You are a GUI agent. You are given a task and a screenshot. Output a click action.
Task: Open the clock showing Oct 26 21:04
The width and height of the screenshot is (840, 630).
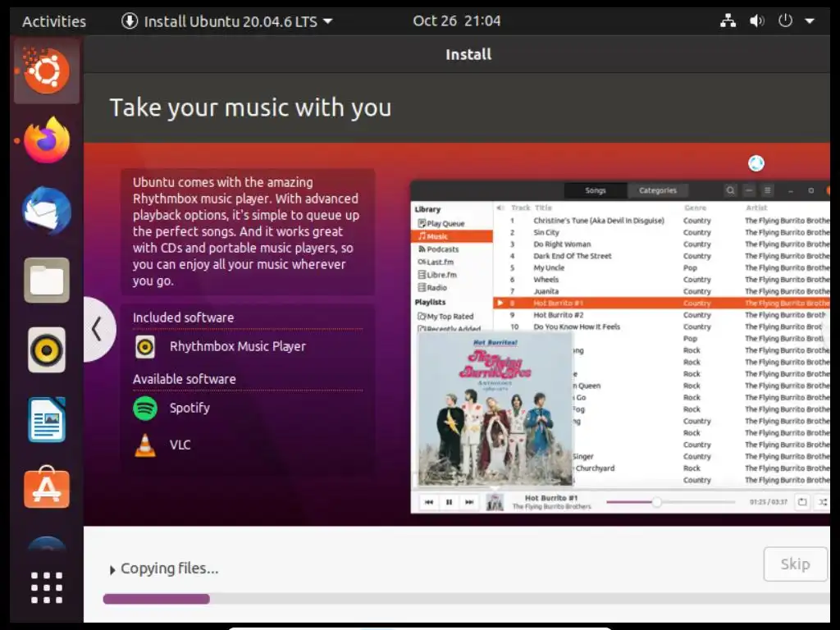(x=456, y=21)
